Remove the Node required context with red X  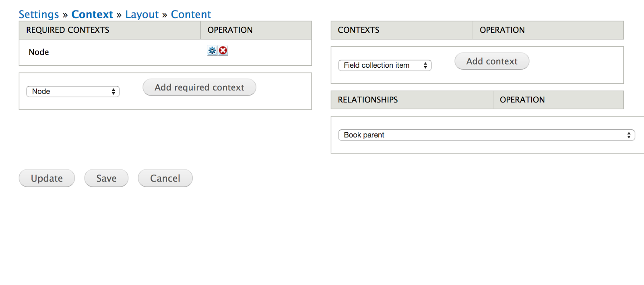(223, 50)
